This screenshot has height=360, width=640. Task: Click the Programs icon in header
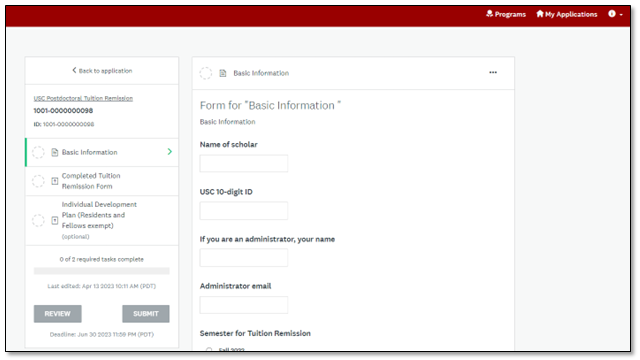tap(489, 14)
